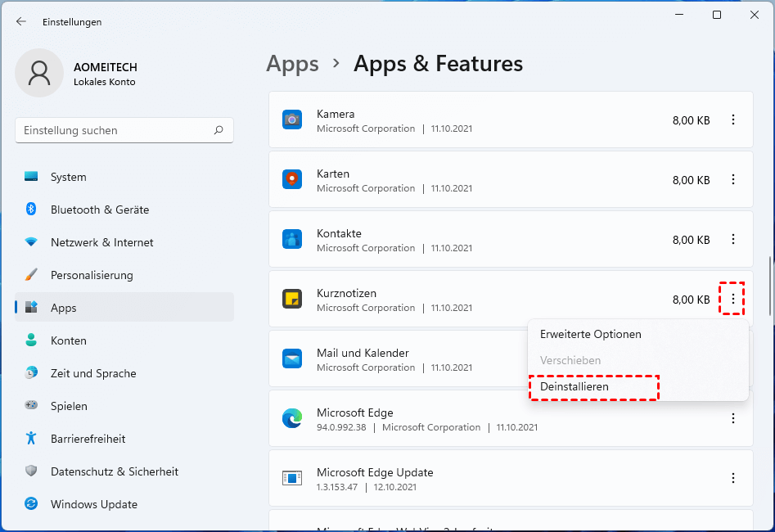Open three-dot menu for Karten
The image size is (775, 532).
tap(732, 180)
